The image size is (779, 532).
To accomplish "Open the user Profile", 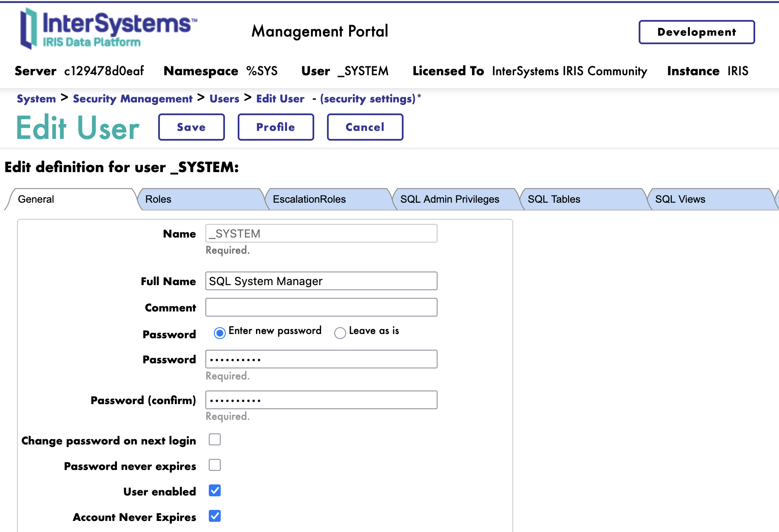I will tap(276, 127).
